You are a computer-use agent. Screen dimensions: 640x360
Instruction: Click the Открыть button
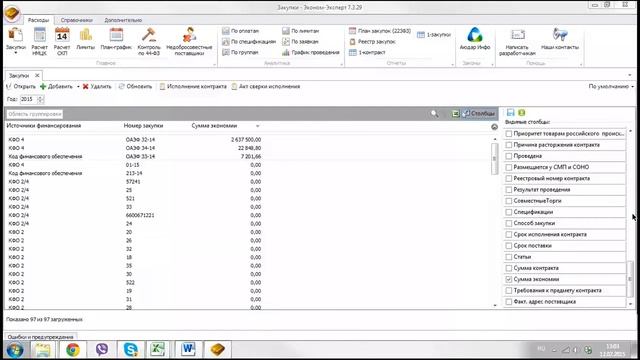(x=21, y=87)
